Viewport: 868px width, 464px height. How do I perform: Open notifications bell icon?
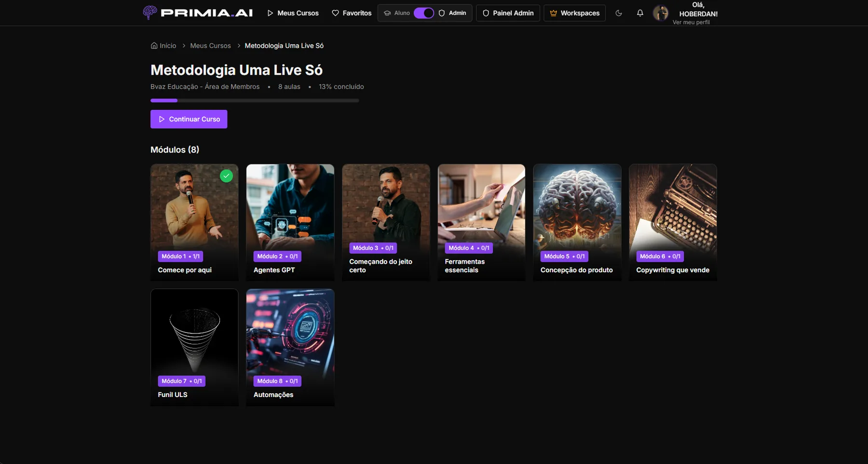(640, 13)
